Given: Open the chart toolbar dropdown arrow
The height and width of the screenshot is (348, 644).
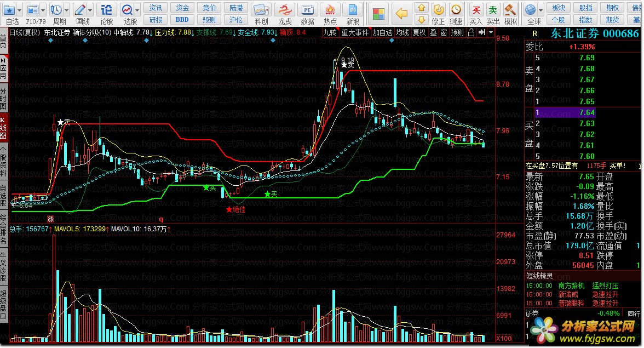Looking at the screenshot, I should 491,32.
